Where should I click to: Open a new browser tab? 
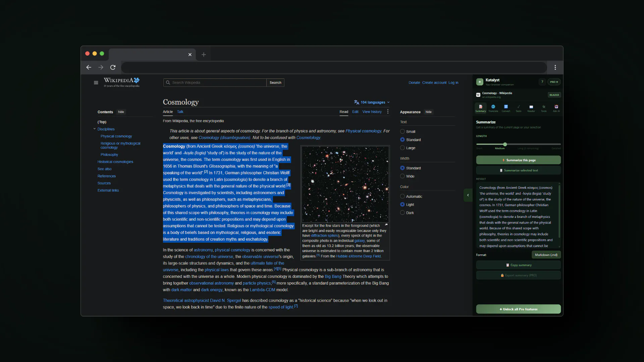(x=204, y=55)
